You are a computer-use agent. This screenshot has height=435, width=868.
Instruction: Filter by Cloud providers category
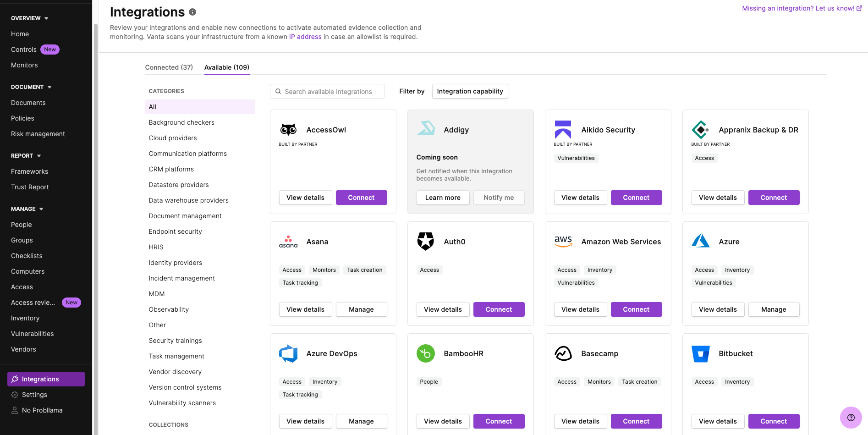pos(173,138)
